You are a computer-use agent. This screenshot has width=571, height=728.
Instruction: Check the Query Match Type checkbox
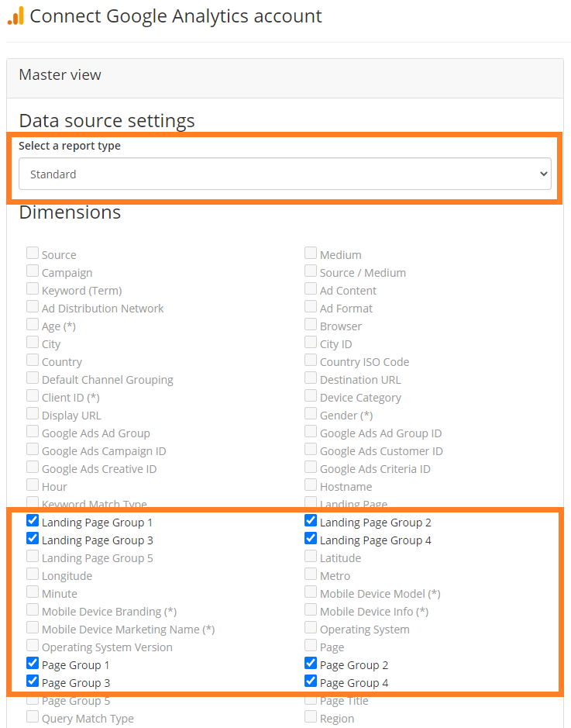(33, 716)
